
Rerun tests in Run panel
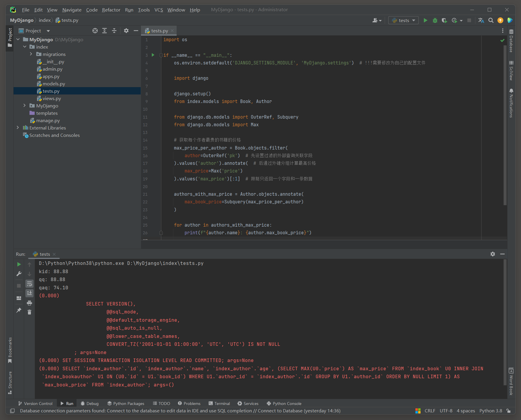pos(19,264)
